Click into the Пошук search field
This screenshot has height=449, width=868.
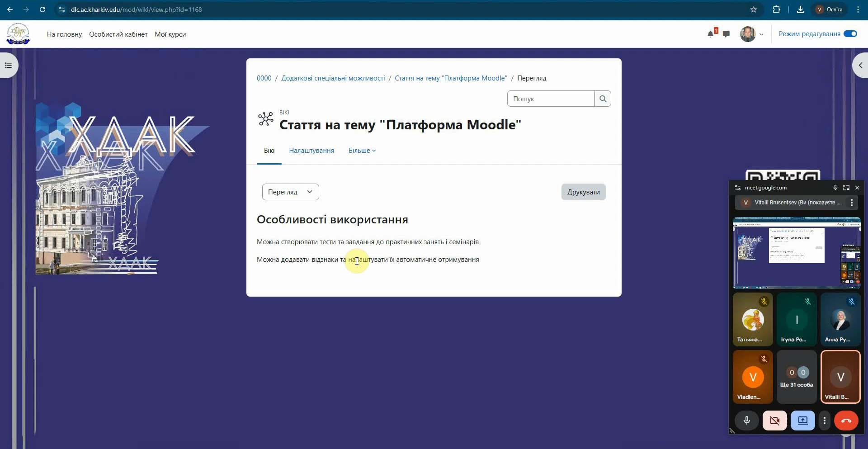pyautogui.click(x=551, y=99)
